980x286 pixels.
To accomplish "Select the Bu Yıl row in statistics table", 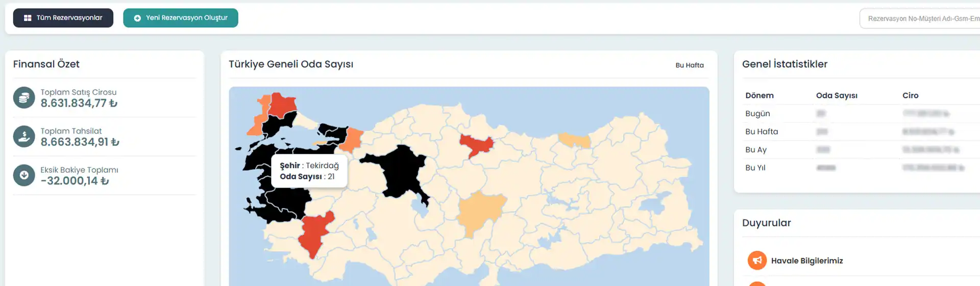I will tap(755, 168).
